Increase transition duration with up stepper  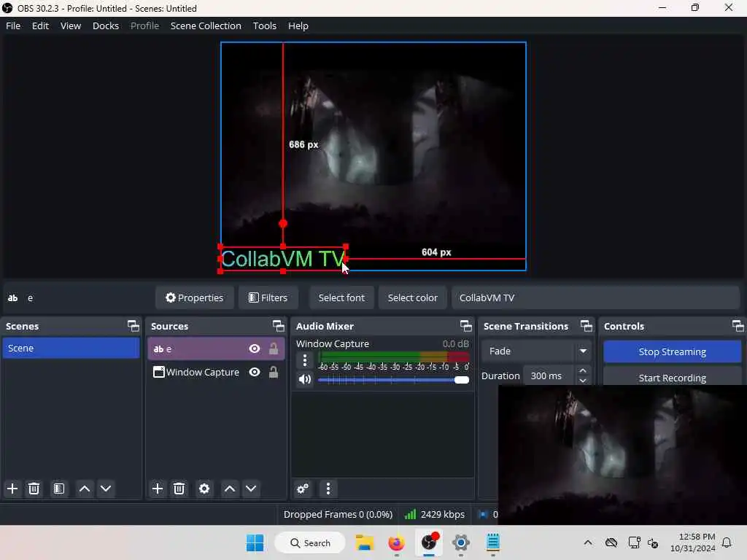point(583,371)
